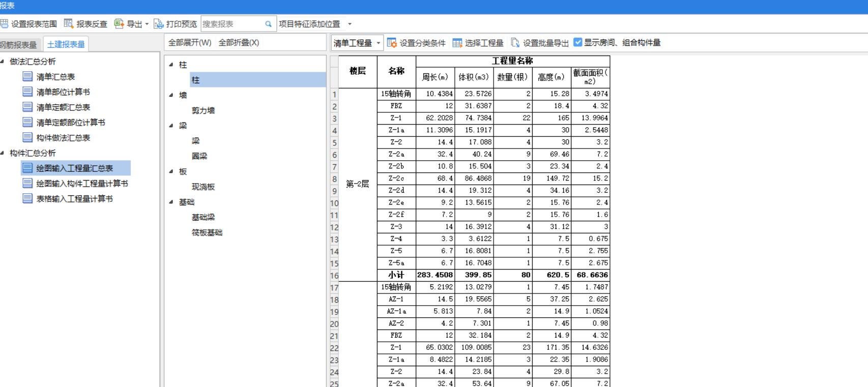
Task: Click the 周长(m) column header
Action: click(435, 77)
